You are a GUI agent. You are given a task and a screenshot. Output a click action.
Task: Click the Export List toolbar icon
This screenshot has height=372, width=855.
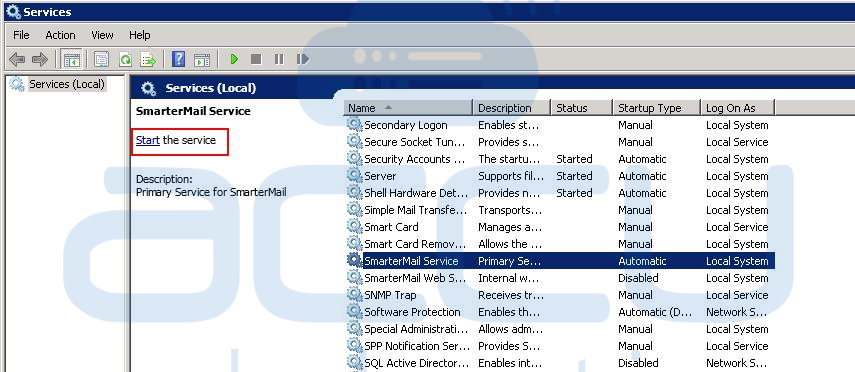(x=148, y=59)
